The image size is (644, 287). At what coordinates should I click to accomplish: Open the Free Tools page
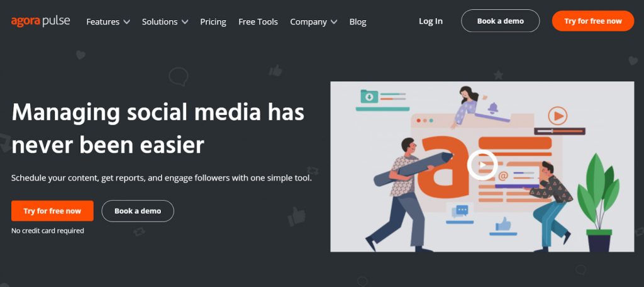[258, 22]
